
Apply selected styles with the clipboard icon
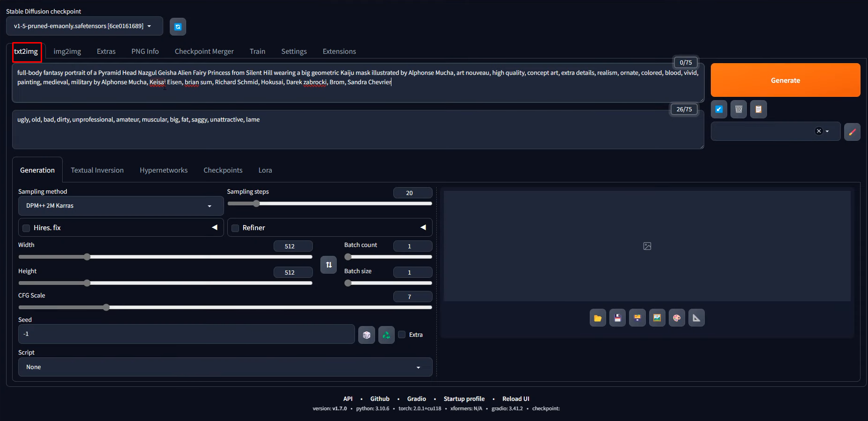758,109
